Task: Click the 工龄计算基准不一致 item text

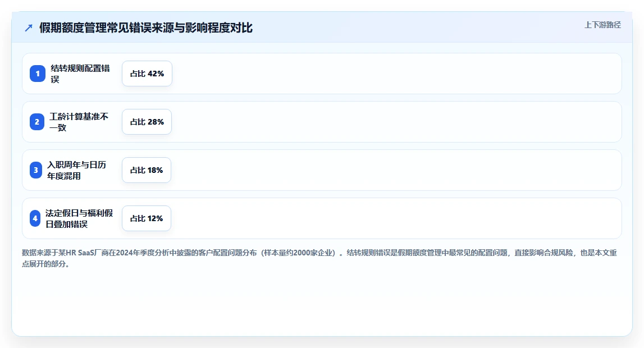Action: tap(79, 122)
